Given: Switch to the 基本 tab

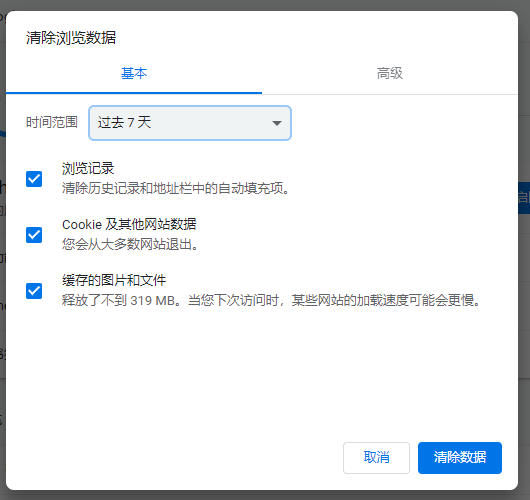Looking at the screenshot, I should click(x=134, y=73).
